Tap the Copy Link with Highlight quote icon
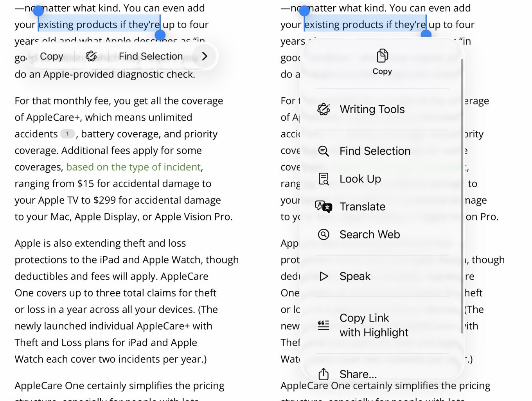 pyautogui.click(x=324, y=325)
